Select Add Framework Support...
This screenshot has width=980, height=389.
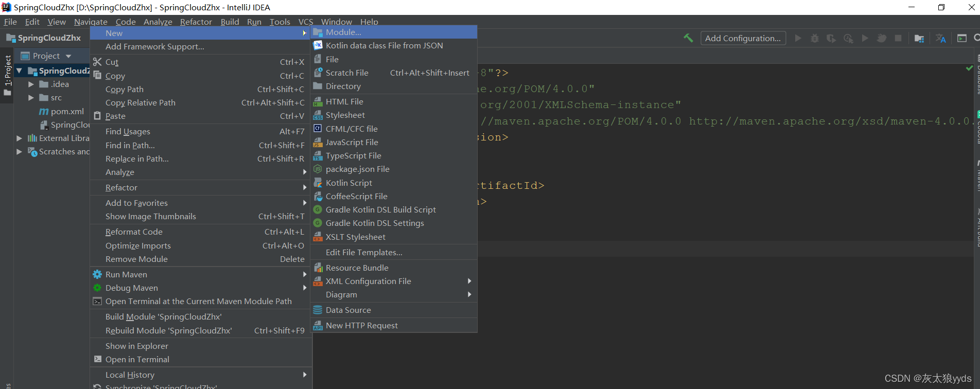click(201, 46)
